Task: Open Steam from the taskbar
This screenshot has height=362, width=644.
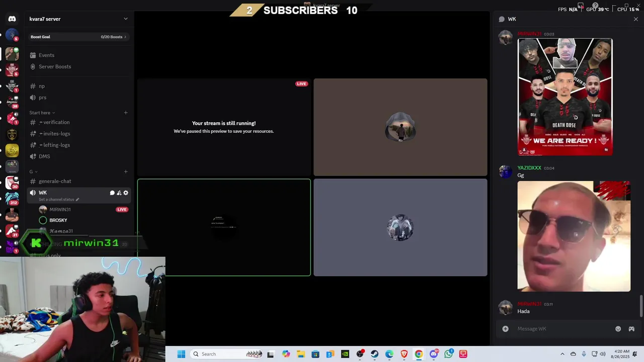Action: click(x=375, y=354)
